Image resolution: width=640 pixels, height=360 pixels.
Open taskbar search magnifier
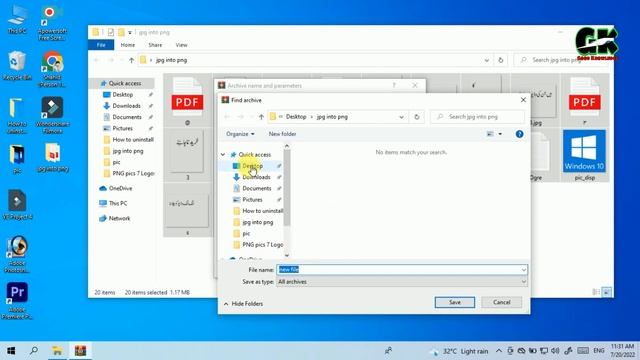click(x=34, y=351)
